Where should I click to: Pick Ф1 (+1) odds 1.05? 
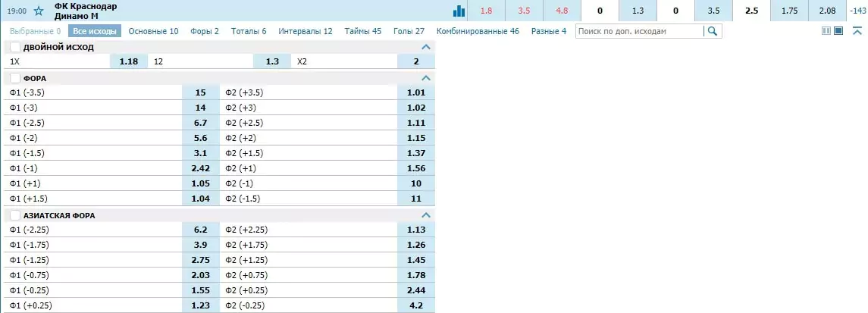(201, 183)
